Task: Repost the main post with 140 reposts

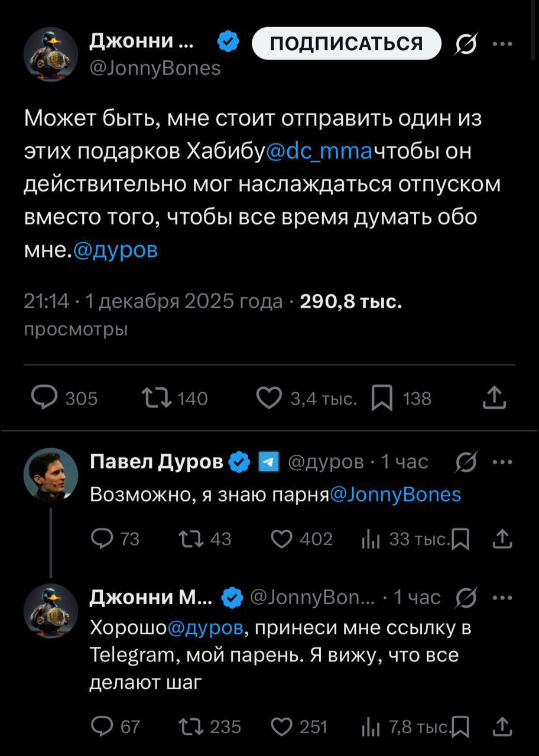Action: click(157, 399)
